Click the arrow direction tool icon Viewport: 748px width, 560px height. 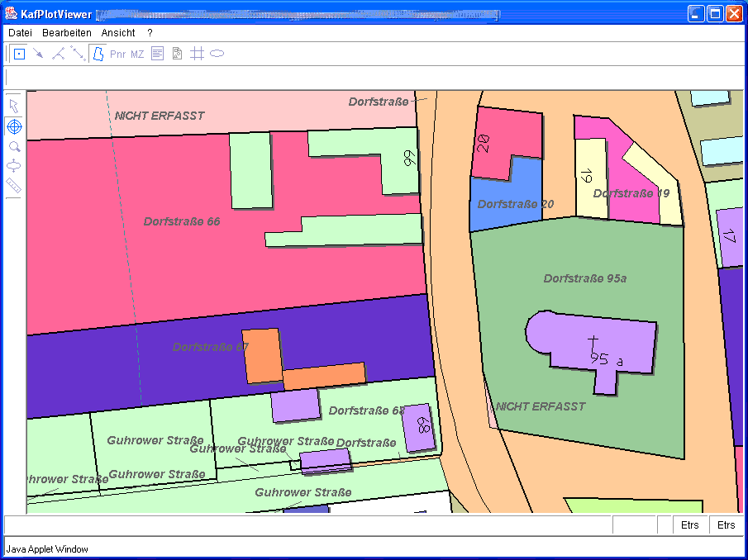[x=39, y=54]
